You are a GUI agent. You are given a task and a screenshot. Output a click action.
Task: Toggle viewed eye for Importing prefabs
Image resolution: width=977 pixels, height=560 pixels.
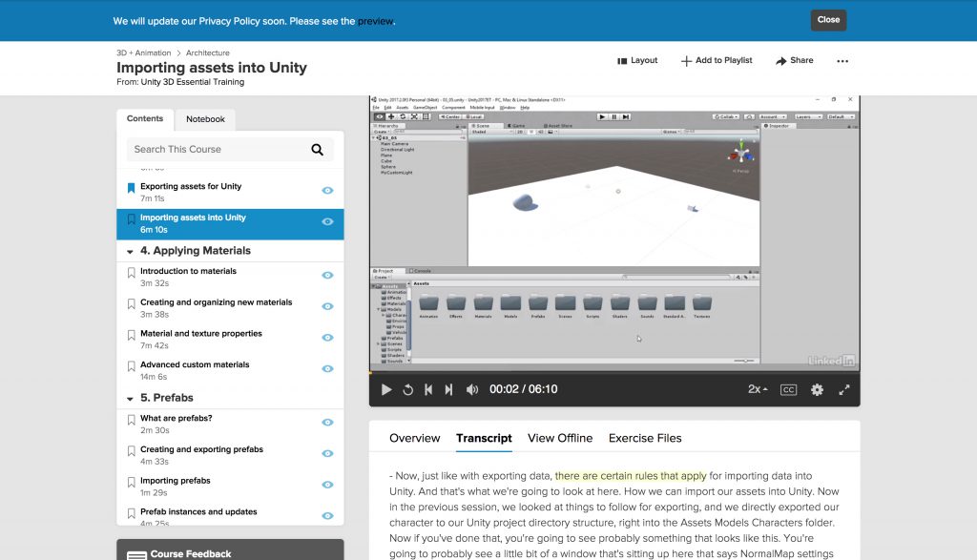point(327,485)
